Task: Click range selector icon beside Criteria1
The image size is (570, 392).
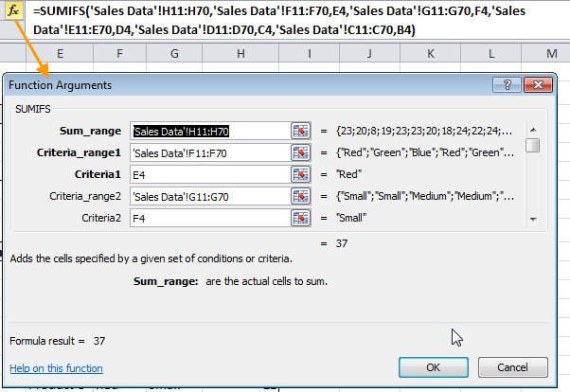Action: pyautogui.click(x=301, y=174)
